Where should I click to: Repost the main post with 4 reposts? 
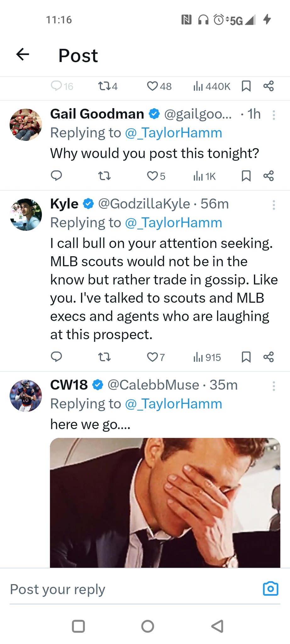108,86
